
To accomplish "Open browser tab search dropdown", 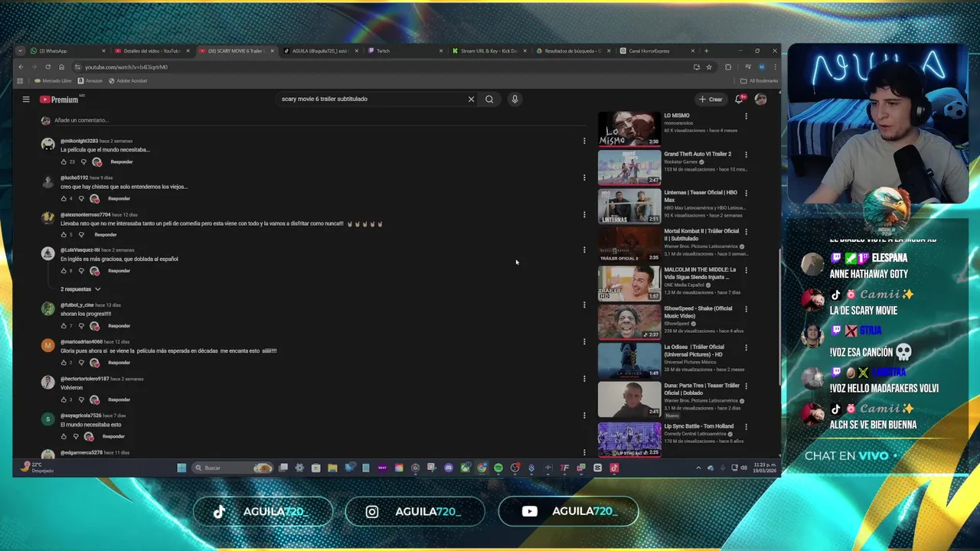I will (21, 51).
